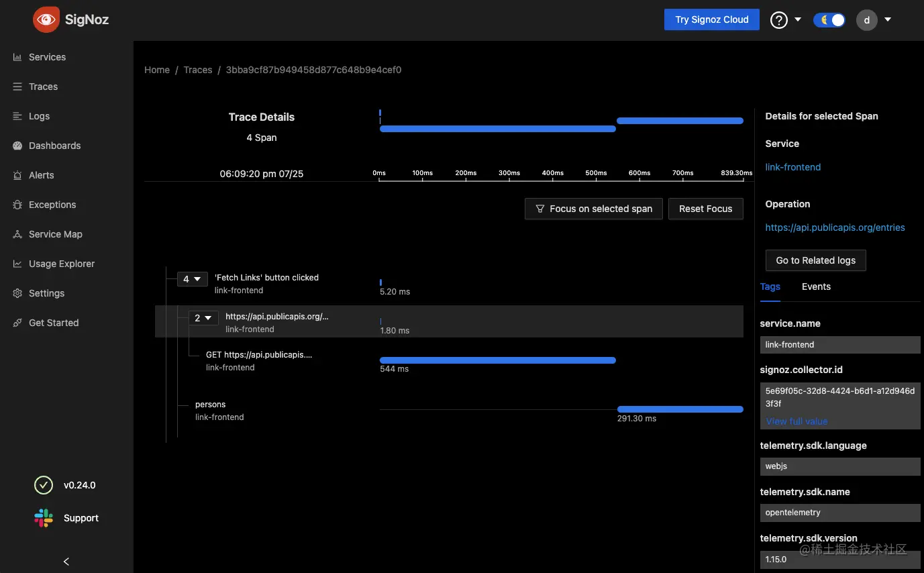Click the Service Map nodes icon
The image size is (924, 573).
click(17, 234)
